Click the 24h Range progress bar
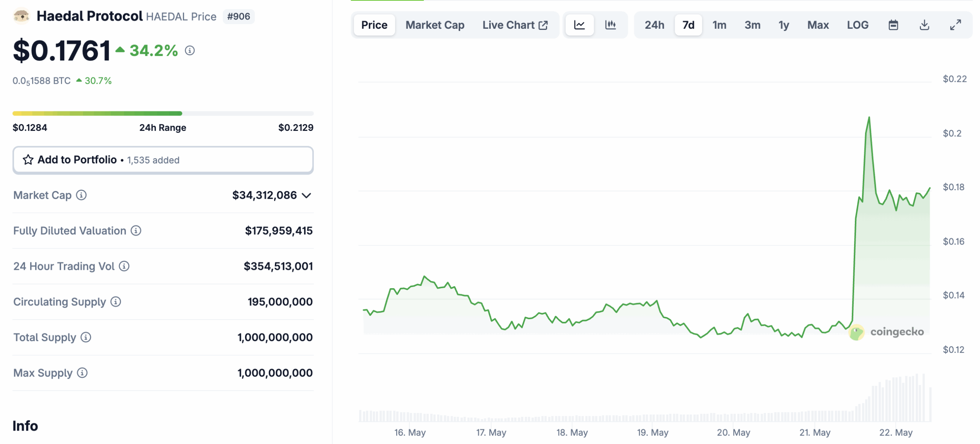Image resolution: width=980 pixels, height=444 pixels. coord(163,113)
